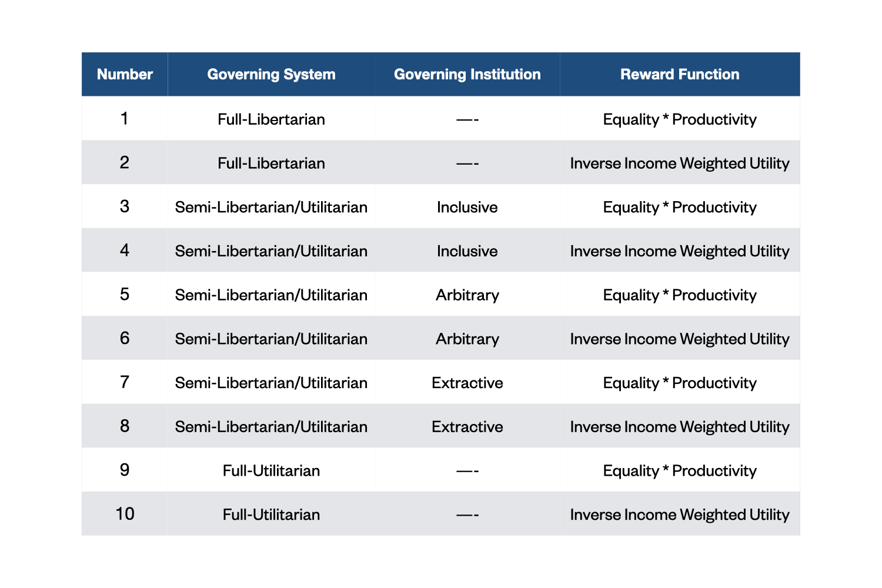The width and height of the screenshot is (882, 588).
Task: Select Semi-Libertarian/Utilitarian in row 6
Action: (271, 339)
